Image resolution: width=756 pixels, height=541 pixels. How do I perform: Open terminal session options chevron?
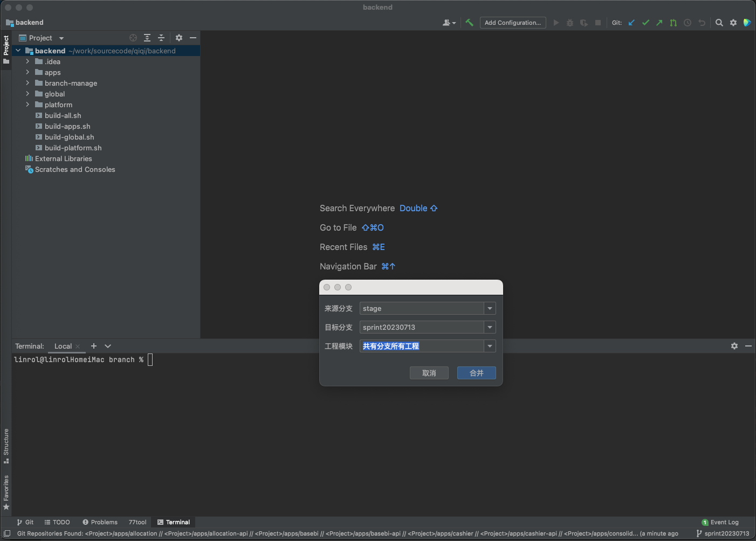click(108, 346)
